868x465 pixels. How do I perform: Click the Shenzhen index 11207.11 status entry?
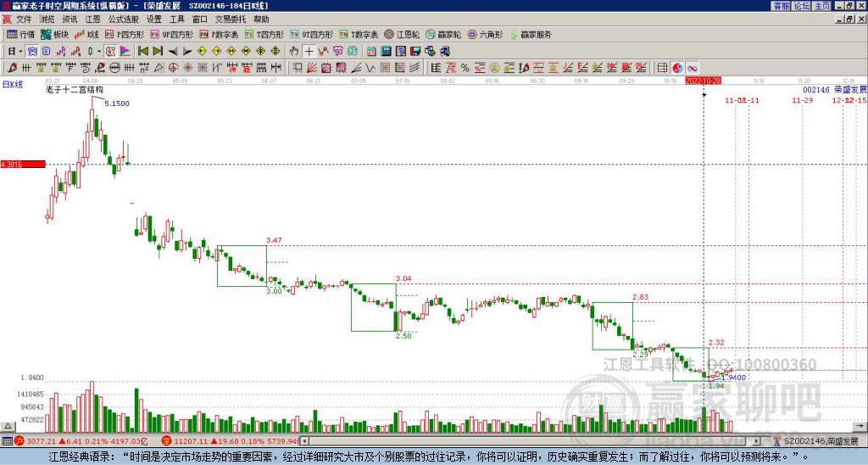230,441
